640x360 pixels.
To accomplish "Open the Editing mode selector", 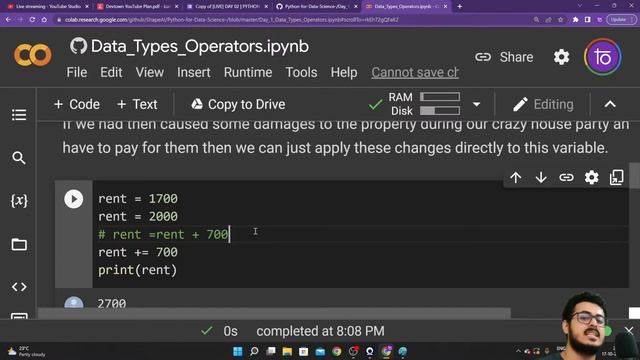I will coord(543,104).
